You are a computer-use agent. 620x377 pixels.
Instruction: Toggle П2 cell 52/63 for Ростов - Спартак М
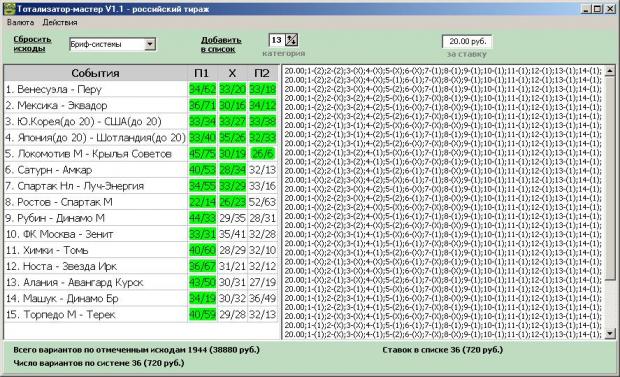tap(262, 202)
